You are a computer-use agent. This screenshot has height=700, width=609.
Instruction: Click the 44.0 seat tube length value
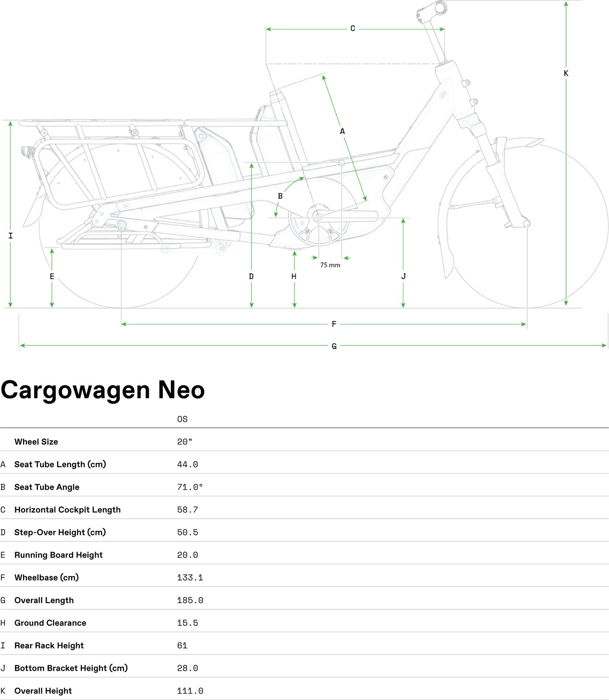tap(187, 464)
